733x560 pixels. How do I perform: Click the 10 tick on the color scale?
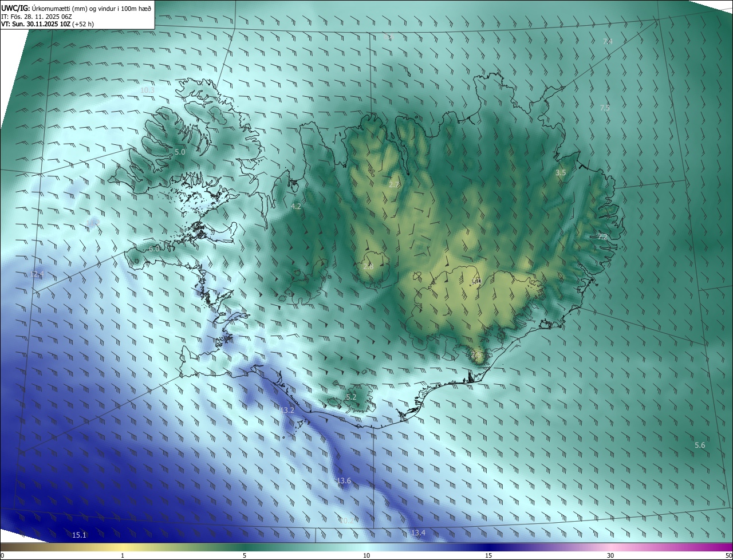click(x=366, y=555)
